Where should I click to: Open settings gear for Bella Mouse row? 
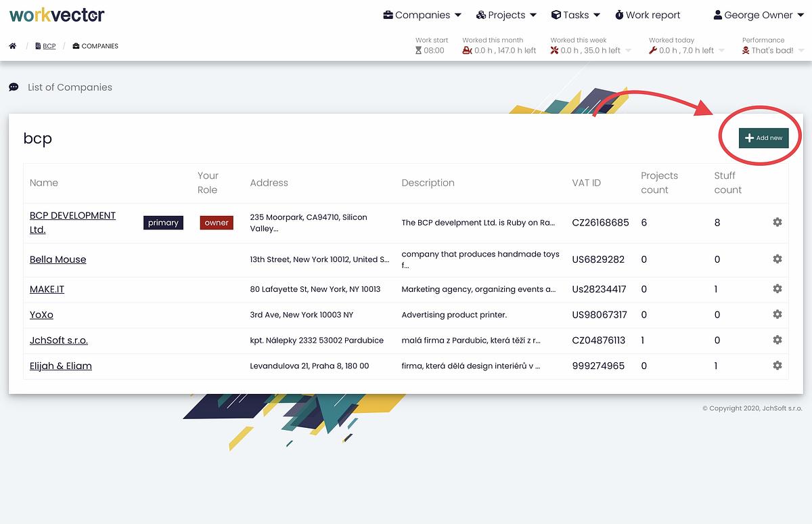pos(777,259)
